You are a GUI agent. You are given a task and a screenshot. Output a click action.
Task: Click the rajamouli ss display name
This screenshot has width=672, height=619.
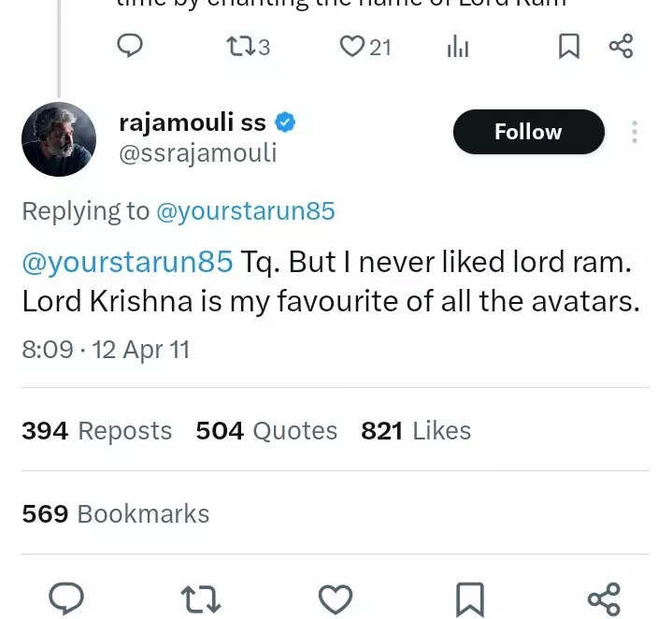(x=193, y=122)
